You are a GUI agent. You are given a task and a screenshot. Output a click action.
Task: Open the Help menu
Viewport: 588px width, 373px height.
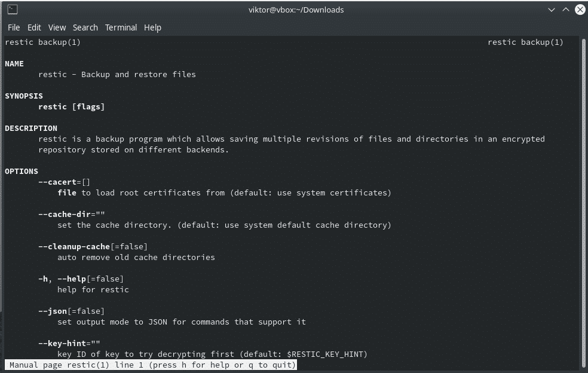(x=152, y=27)
